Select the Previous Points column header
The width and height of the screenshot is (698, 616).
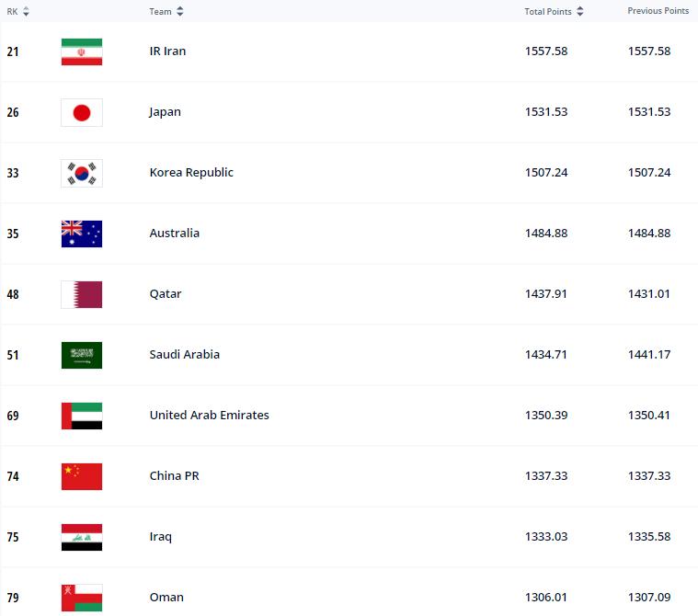coord(658,11)
